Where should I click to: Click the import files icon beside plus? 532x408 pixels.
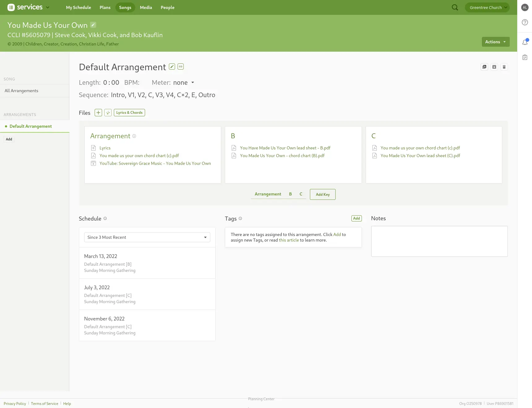pyautogui.click(x=108, y=113)
